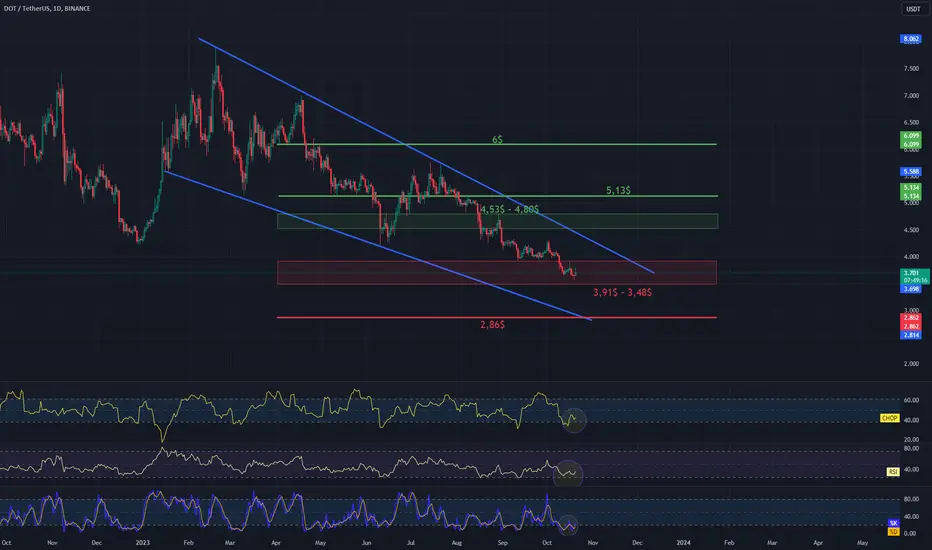Click the 2.000 price axis value

click(x=911, y=363)
